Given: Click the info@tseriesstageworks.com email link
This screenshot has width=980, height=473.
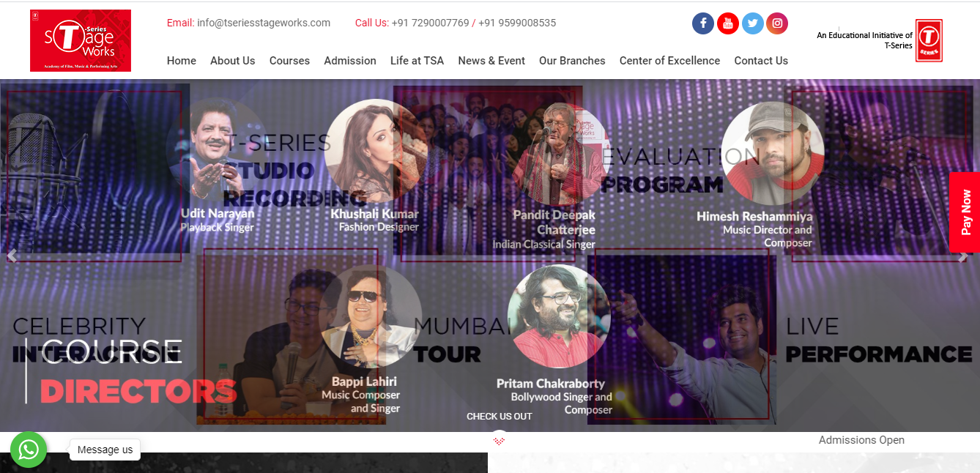Looking at the screenshot, I should [264, 23].
